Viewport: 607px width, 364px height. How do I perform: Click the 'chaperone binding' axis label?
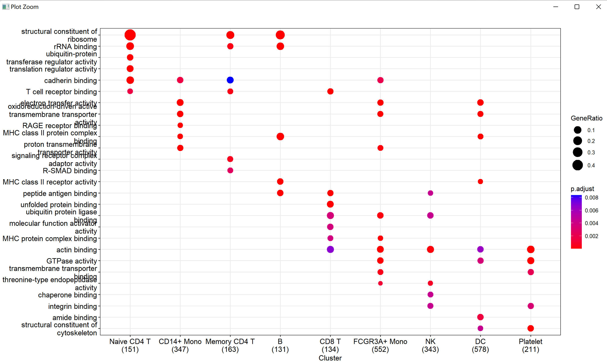[x=67, y=295]
